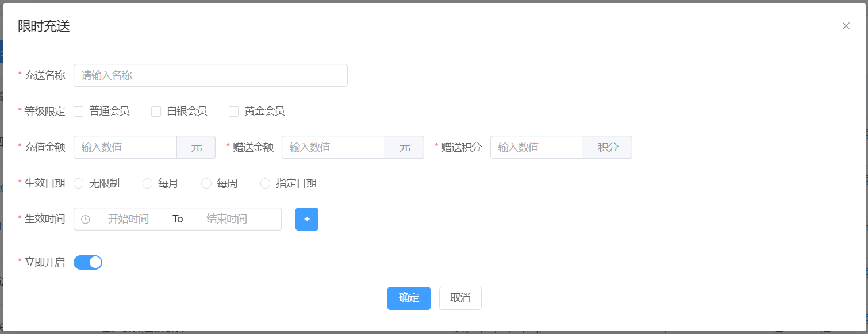Image resolution: width=868 pixels, height=334 pixels.
Task: Click the 限时充送 dialog title
Action: [x=44, y=26]
